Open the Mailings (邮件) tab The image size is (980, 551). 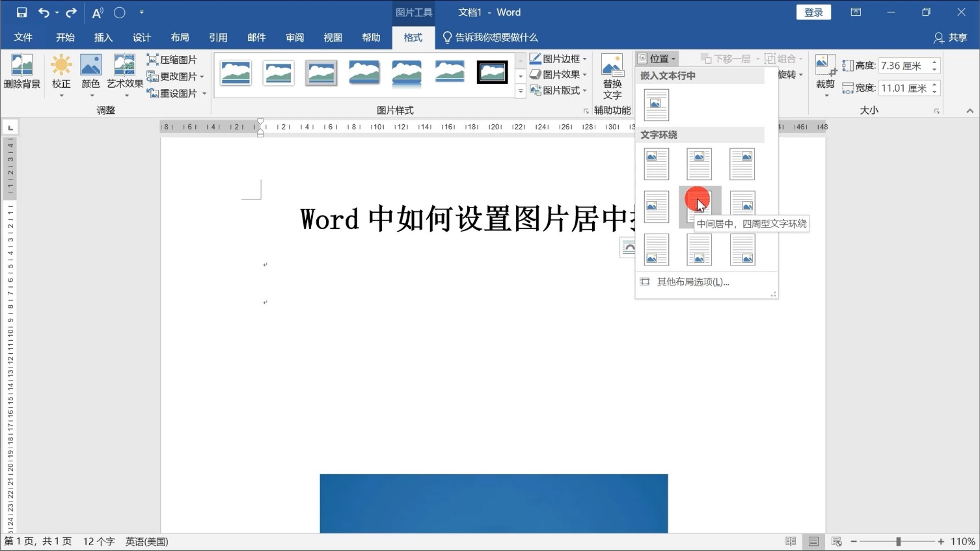tap(256, 38)
